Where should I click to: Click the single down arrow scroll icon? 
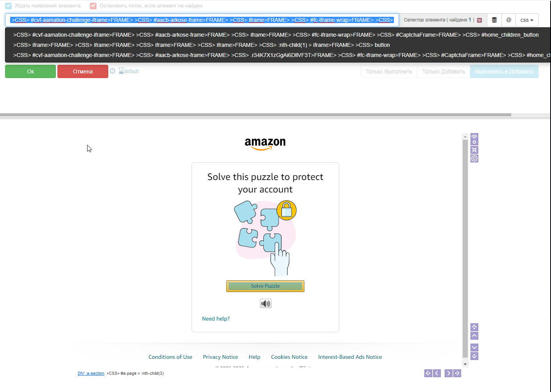(x=474, y=347)
